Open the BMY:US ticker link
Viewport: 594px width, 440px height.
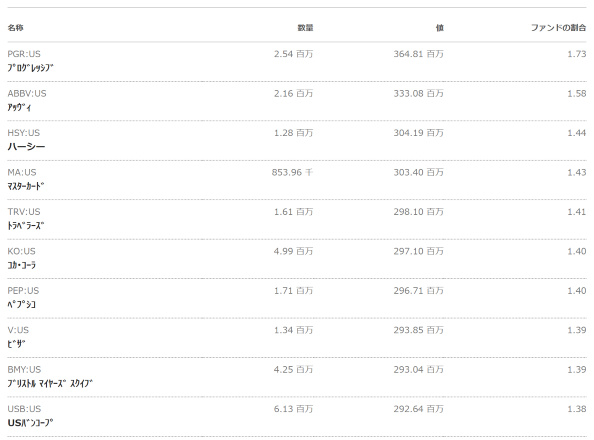24,369
